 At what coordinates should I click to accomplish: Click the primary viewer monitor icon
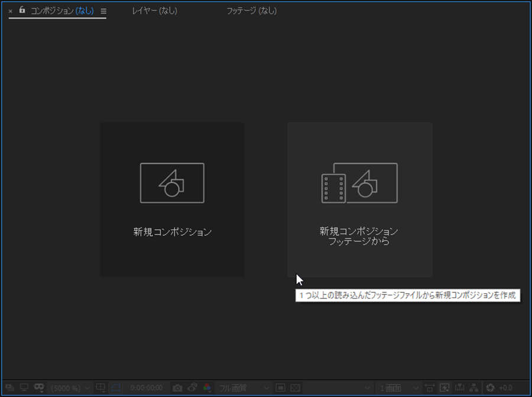pos(24,388)
